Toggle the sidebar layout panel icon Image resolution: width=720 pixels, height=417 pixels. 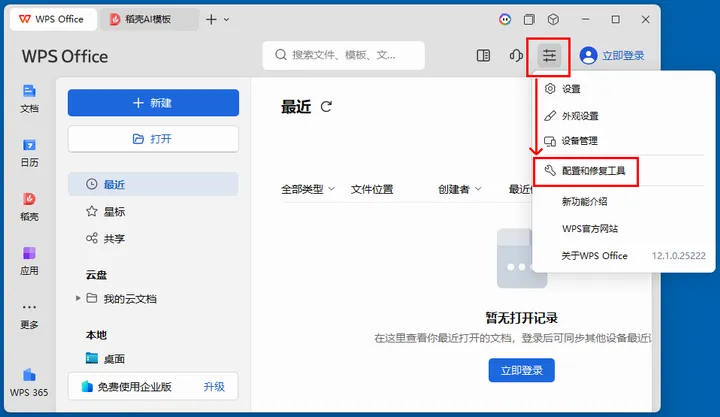(x=483, y=56)
